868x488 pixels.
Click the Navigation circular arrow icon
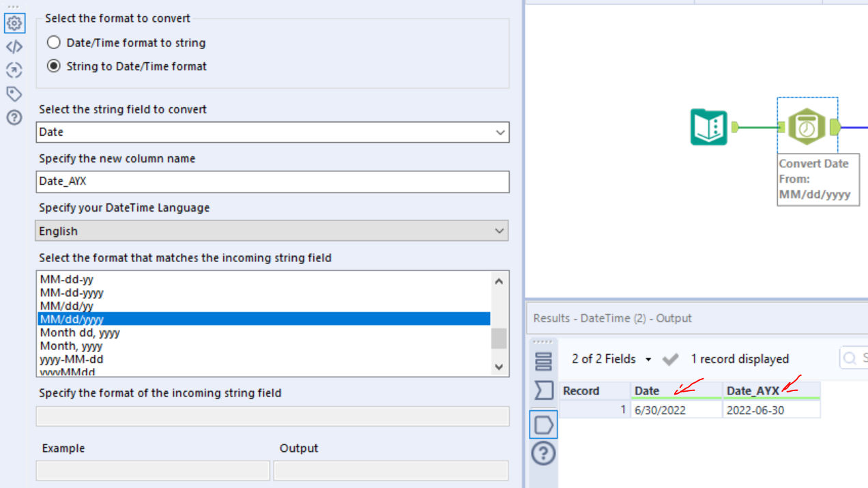pyautogui.click(x=14, y=70)
